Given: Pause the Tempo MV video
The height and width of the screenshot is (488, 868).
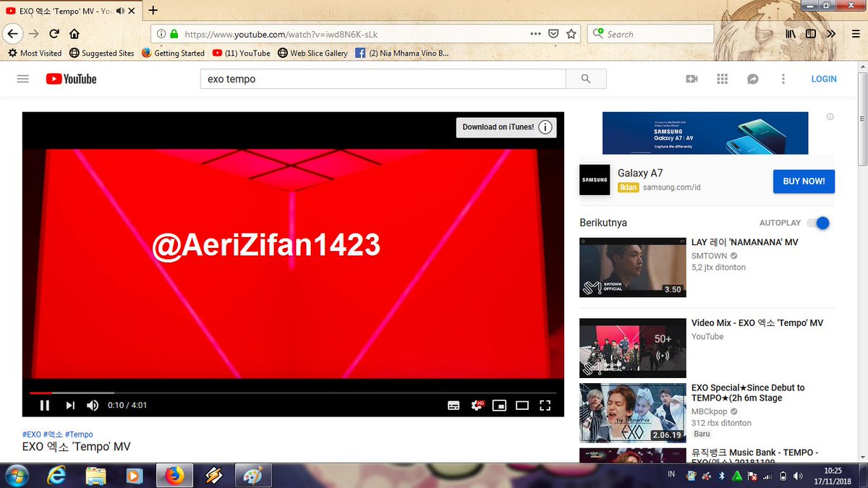Looking at the screenshot, I should (x=44, y=406).
